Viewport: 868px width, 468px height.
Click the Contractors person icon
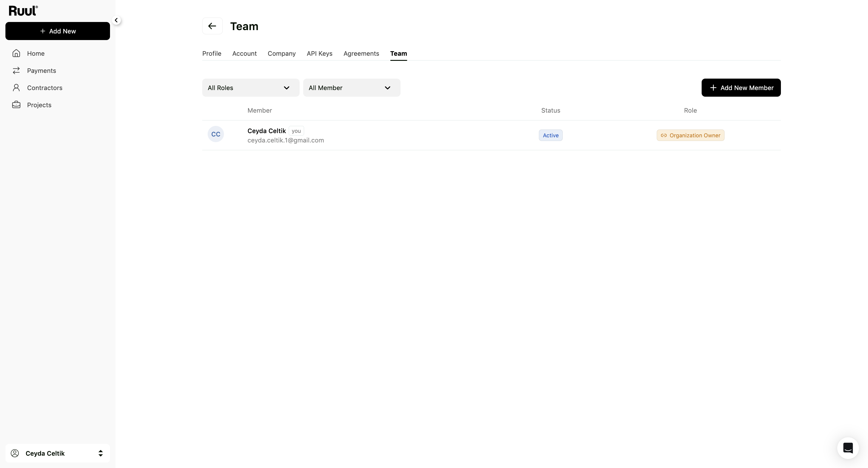[16, 88]
